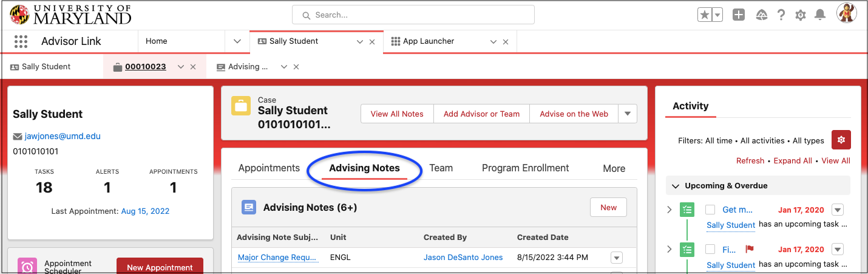Expand the Get m... task details

pos(670,210)
